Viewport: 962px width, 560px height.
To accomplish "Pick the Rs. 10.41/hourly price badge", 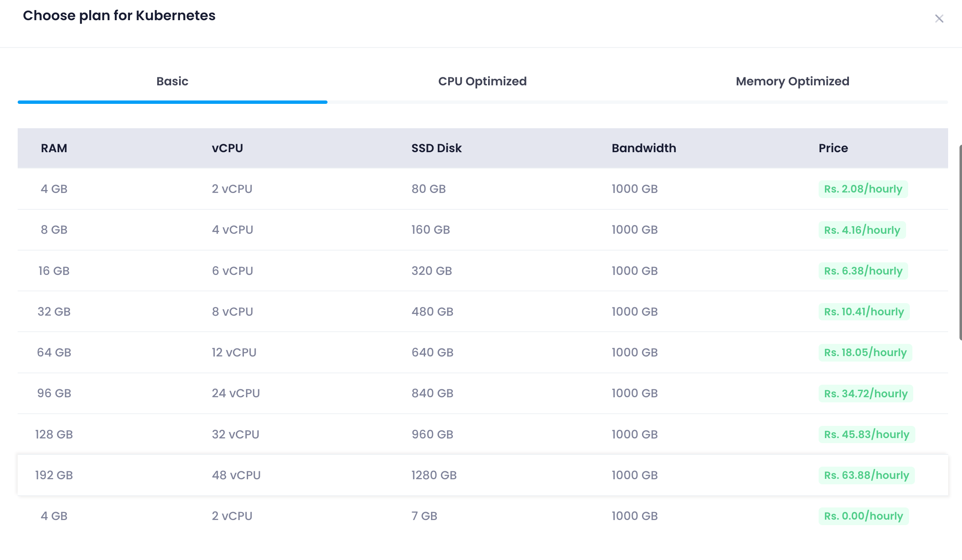I will [x=864, y=312].
